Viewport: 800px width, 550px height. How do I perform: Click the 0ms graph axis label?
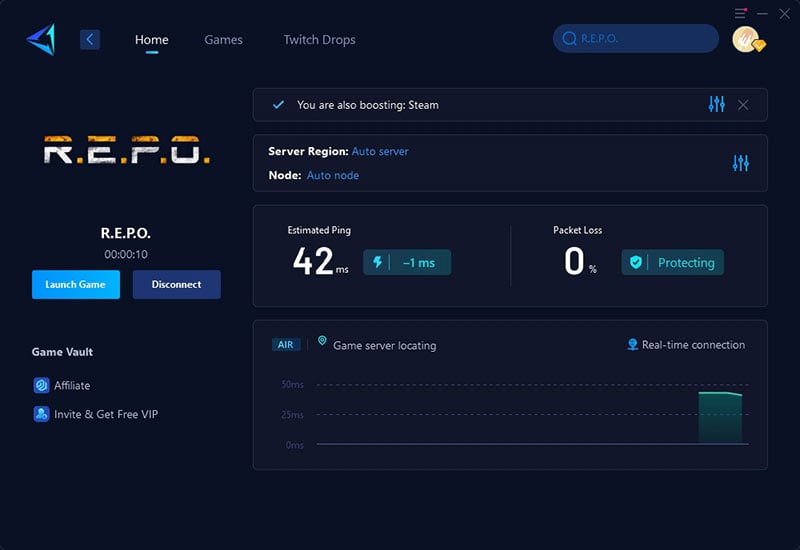click(x=294, y=445)
